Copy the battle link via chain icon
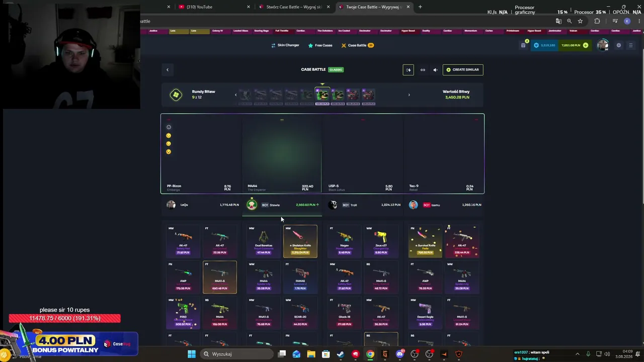This screenshot has width=644, height=362. (x=423, y=70)
